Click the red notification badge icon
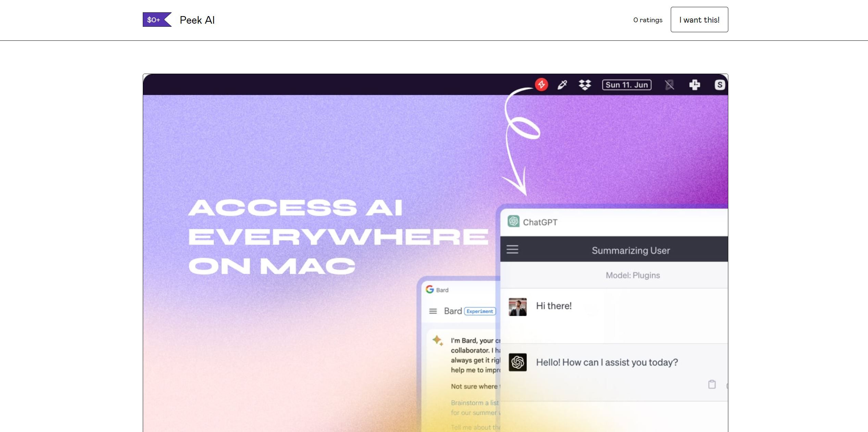The width and height of the screenshot is (868, 432). click(x=541, y=85)
